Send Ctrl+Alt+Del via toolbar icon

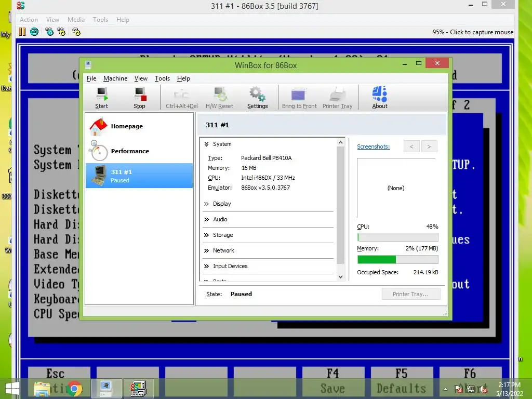pos(181,98)
